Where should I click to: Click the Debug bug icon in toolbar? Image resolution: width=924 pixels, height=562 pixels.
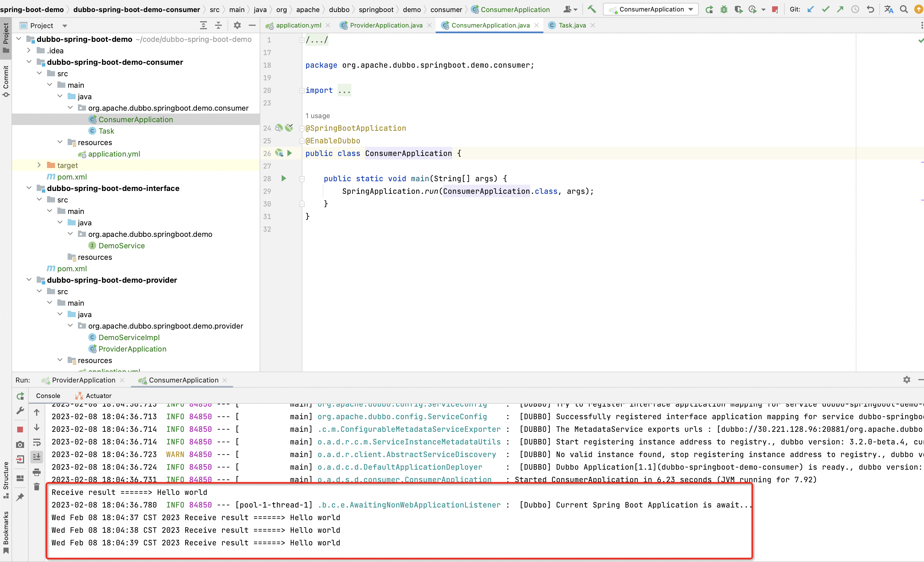(x=724, y=9)
